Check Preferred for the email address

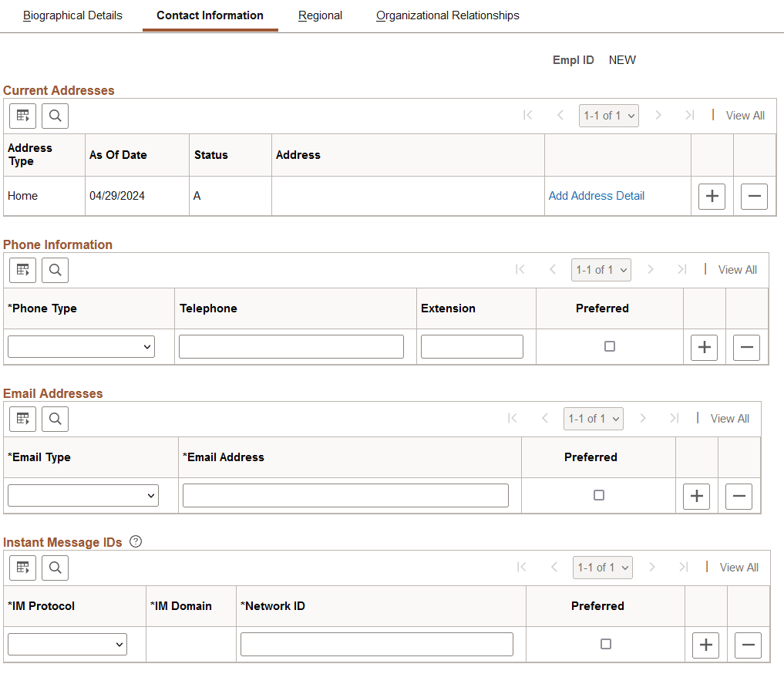pyautogui.click(x=598, y=496)
